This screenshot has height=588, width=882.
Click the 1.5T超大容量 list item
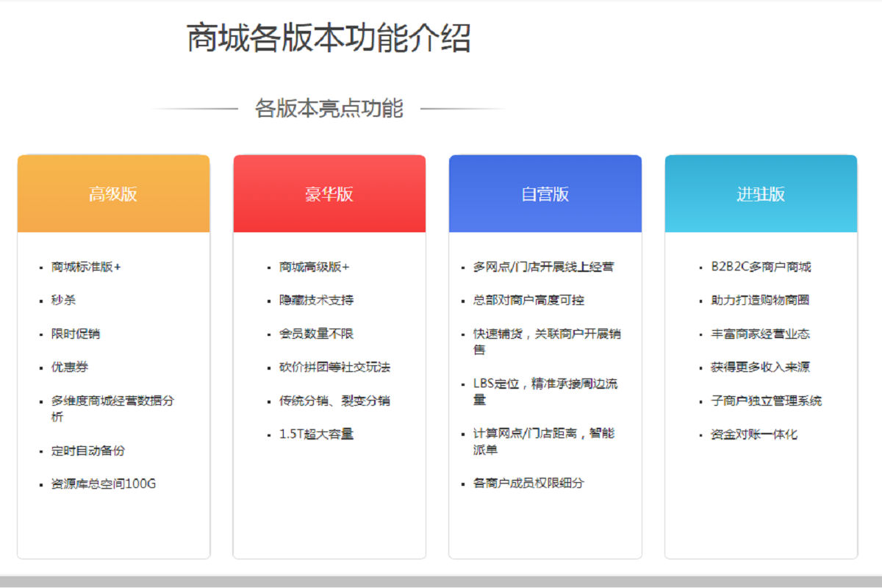coord(316,434)
